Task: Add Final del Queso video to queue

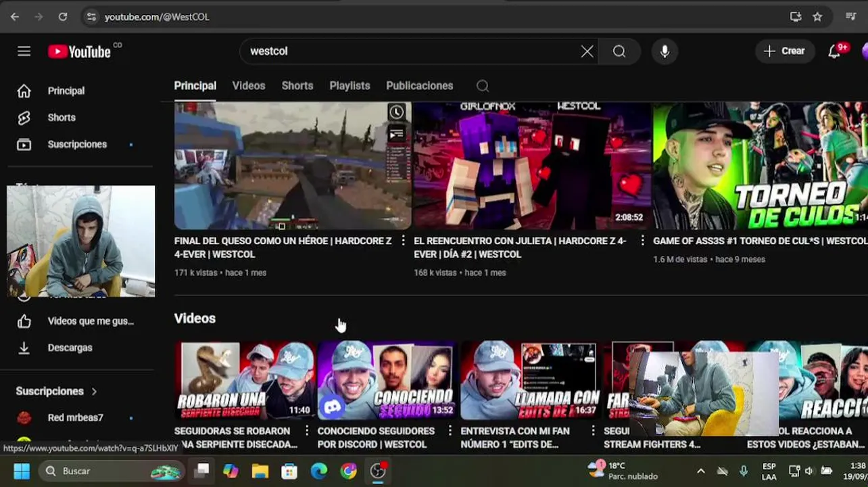Action: click(397, 135)
